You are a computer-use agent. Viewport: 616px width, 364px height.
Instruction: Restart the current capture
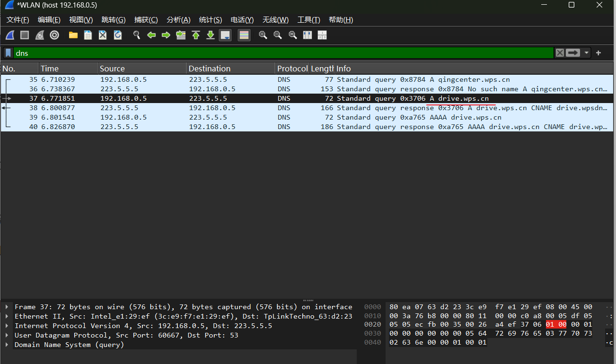[40, 35]
